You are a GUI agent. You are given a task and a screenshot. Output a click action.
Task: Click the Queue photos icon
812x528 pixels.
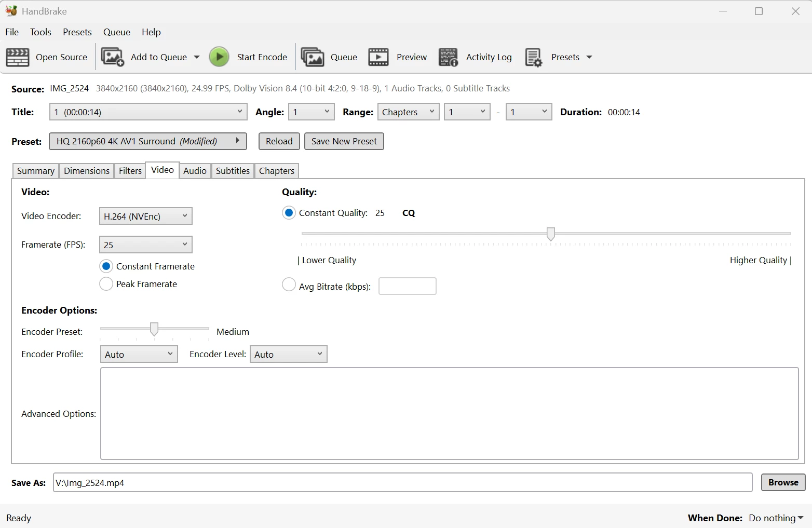[313, 57]
